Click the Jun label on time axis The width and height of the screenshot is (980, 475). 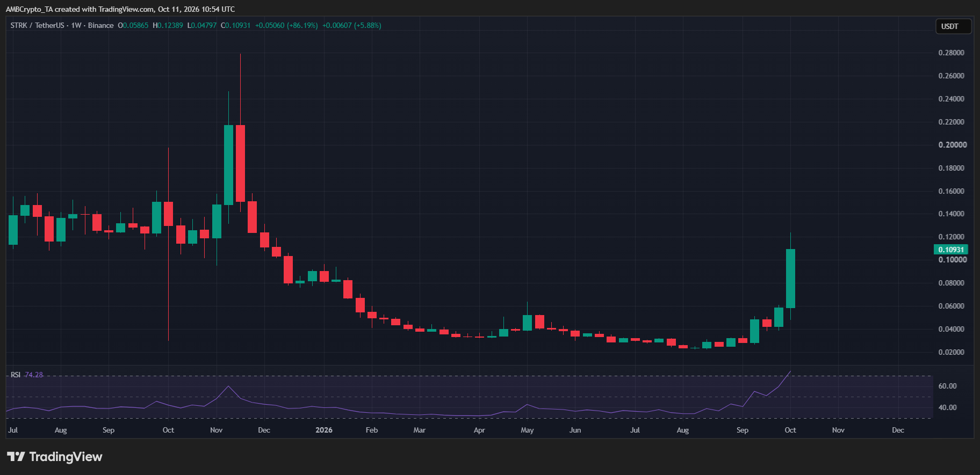click(x=575, y=430)
